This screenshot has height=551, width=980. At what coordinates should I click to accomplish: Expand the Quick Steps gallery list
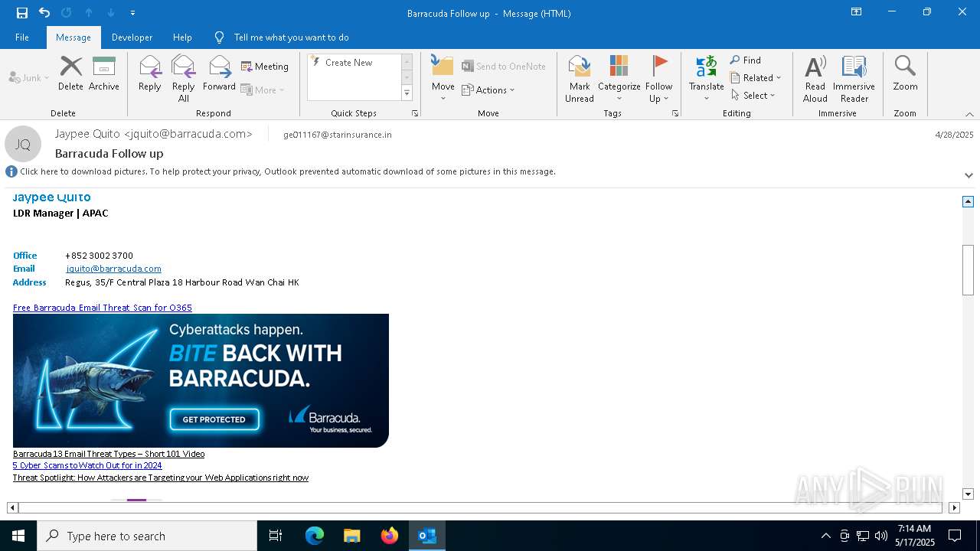click(407, 93)
